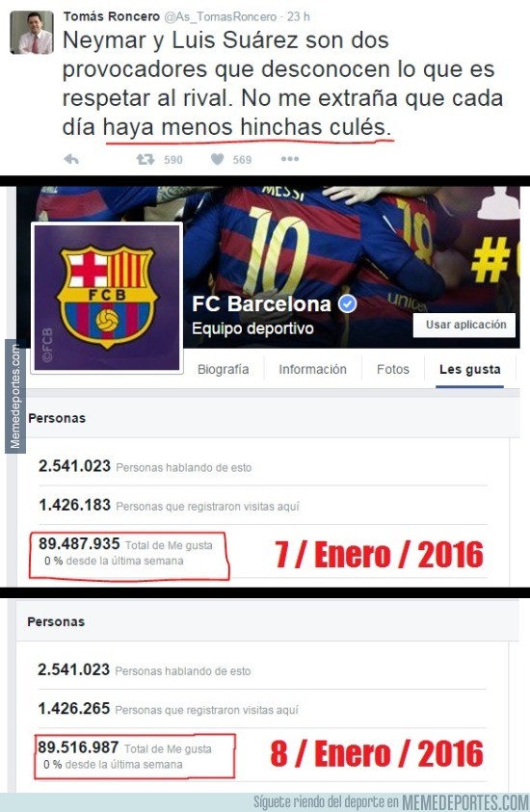Click the 23 h tweet timestamp
Screen dimensions: 530x812
click(x=299, y=16)
